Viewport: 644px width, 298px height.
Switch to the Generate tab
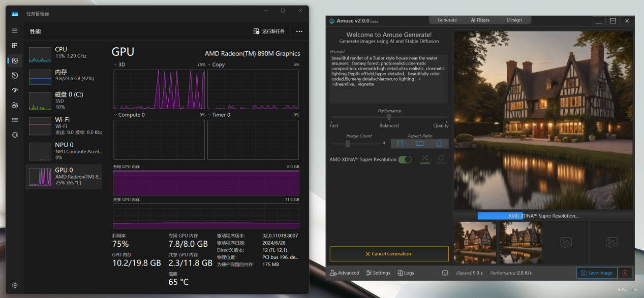click(x=447, y=20)
